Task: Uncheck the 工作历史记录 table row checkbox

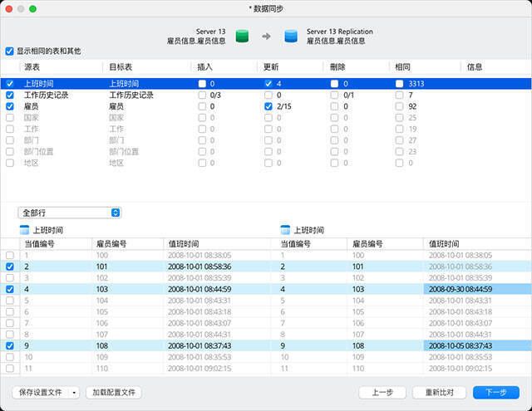Action: 10,95
